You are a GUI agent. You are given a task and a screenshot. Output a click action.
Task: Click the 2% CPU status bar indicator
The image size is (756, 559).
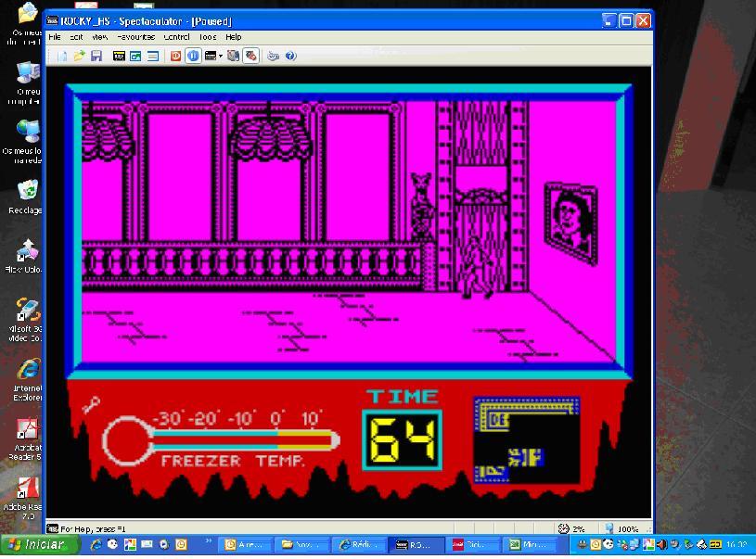[x=571, y=528]
